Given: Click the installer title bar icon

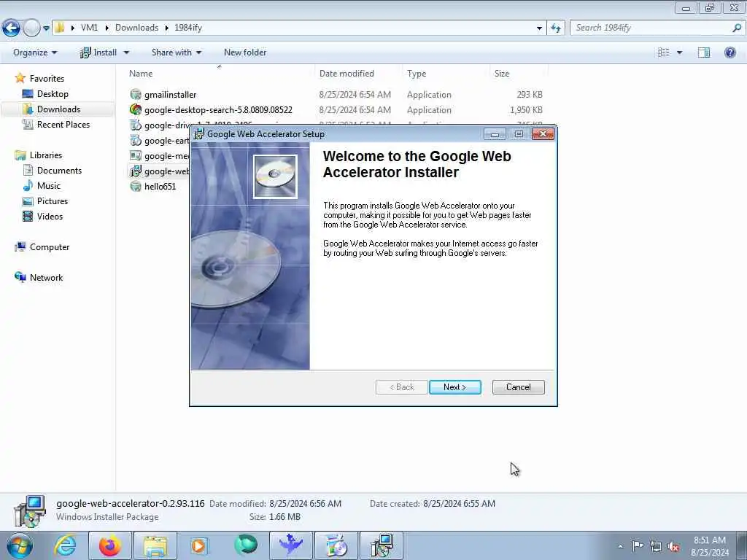Looking at the screenshot, I should pyautogui.click(x=198, y=134).
